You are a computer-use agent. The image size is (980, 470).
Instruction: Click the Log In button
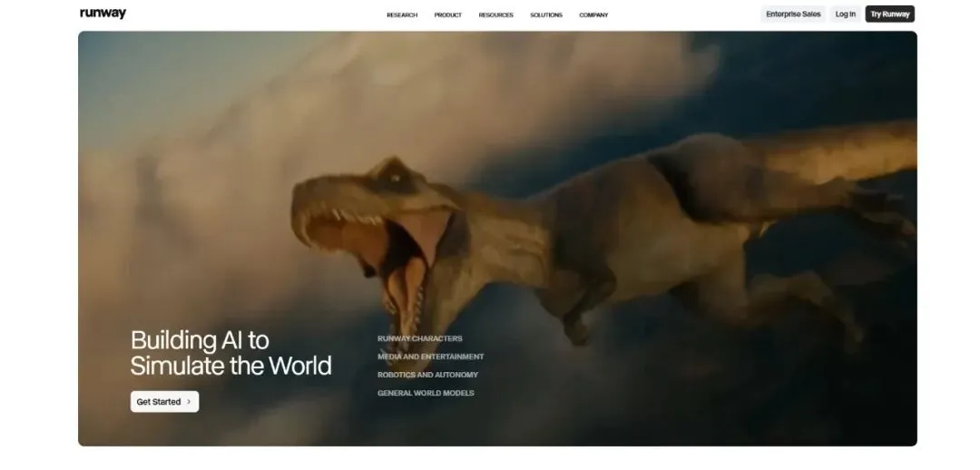pos(846,15)
